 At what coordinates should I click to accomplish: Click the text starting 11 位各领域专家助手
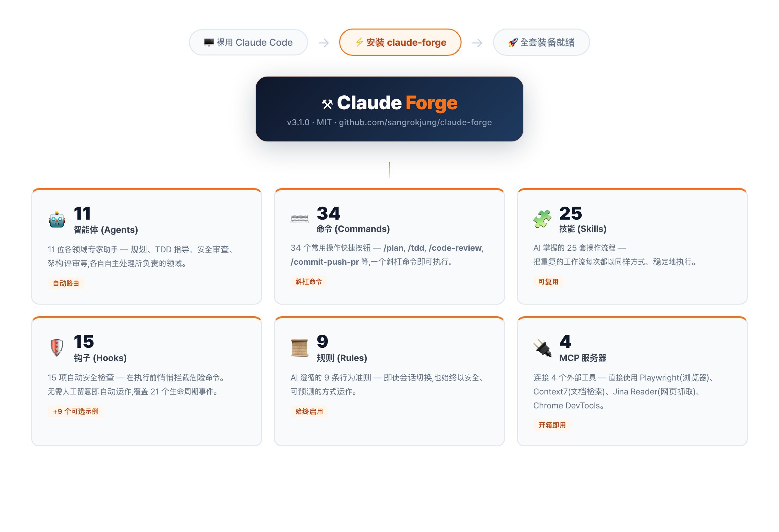coord(141,256)
